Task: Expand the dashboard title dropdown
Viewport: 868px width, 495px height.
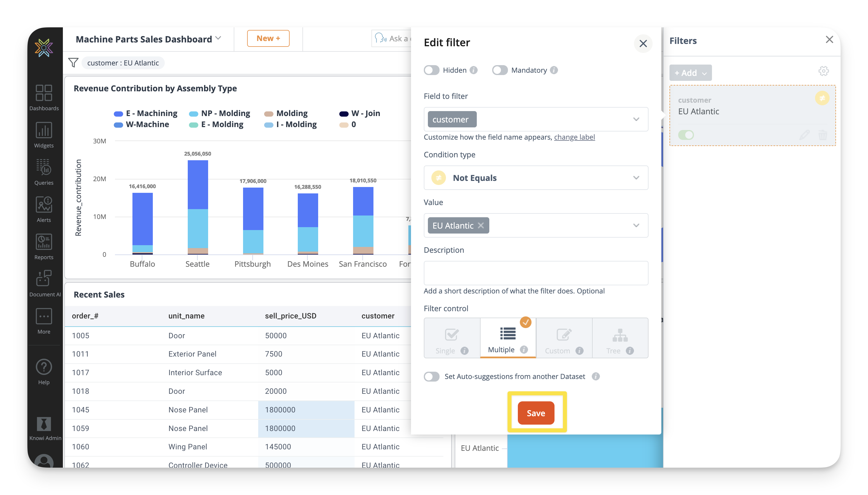Action: click(218, 38)
